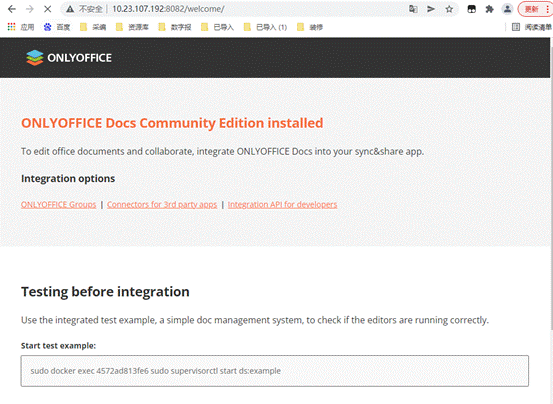553x404 pixels.
Task: Open the 阅读清单 reading list
Action: (532, 27)
